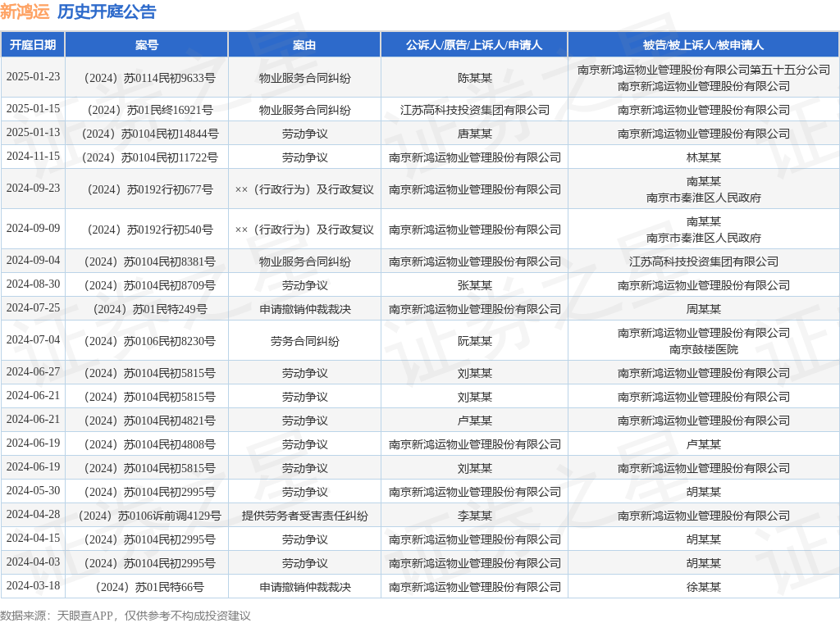Click defendant 南京鼓楼医院
This screenshot has height=623, width=840.
pos(703,349)
